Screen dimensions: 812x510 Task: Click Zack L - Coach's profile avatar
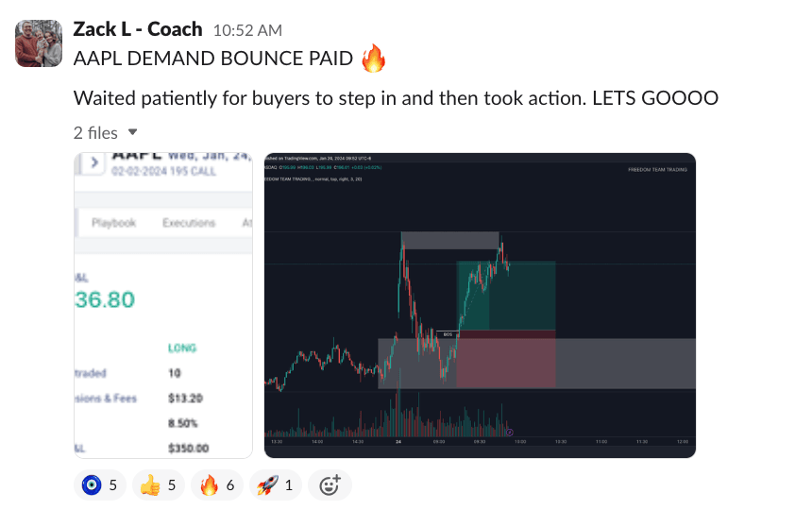click(40, 42)
